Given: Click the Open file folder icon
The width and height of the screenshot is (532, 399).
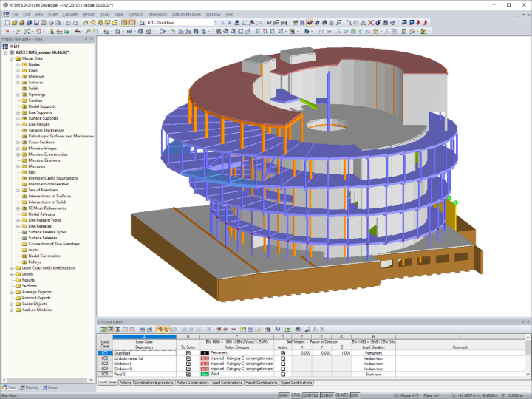Looking at the screenshot, I should 14,23.
